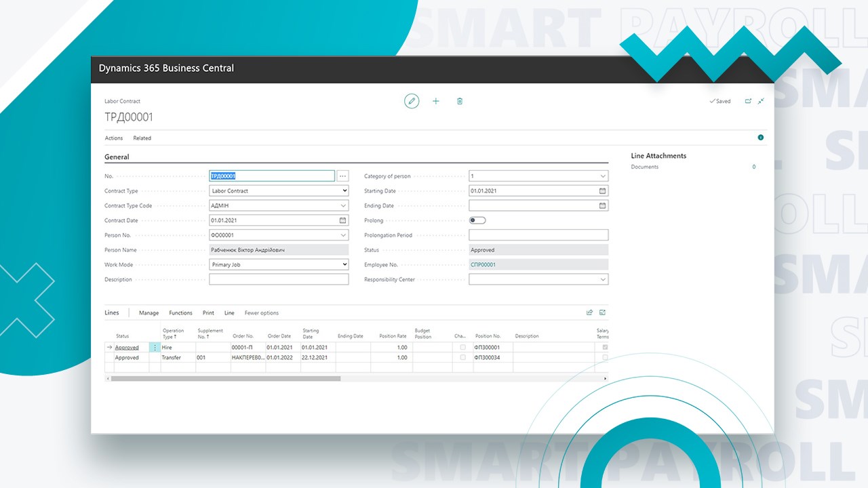Image resolution: width=868 pixels, height=488 pixels.
Task: Open the Employee No. СПР00001 link
Action: pos(483,265)
